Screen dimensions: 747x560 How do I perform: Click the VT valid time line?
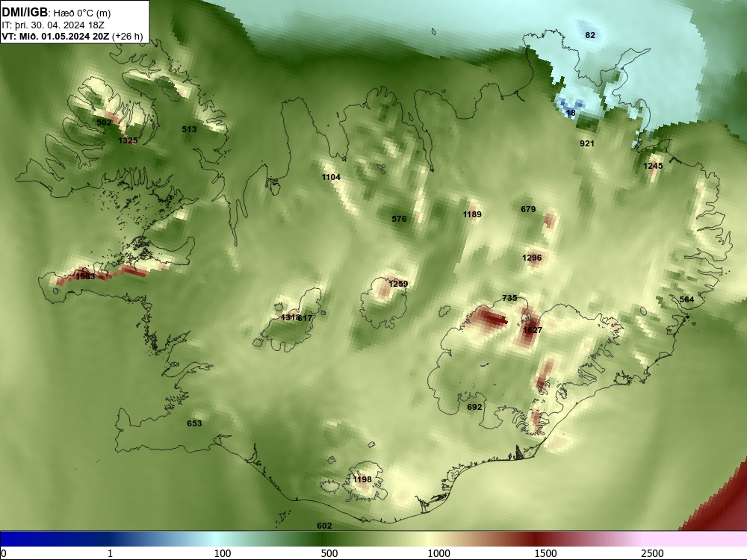coord(72,36)
